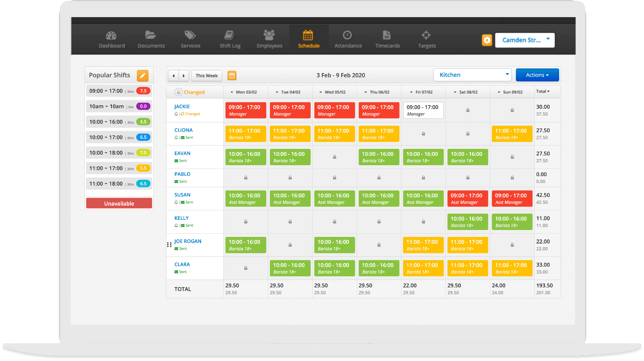Unlock Pablo's Monday shift cell
The height and width of the screenshot is (361, 644).
pyautogui.click(x=246, y=178)
